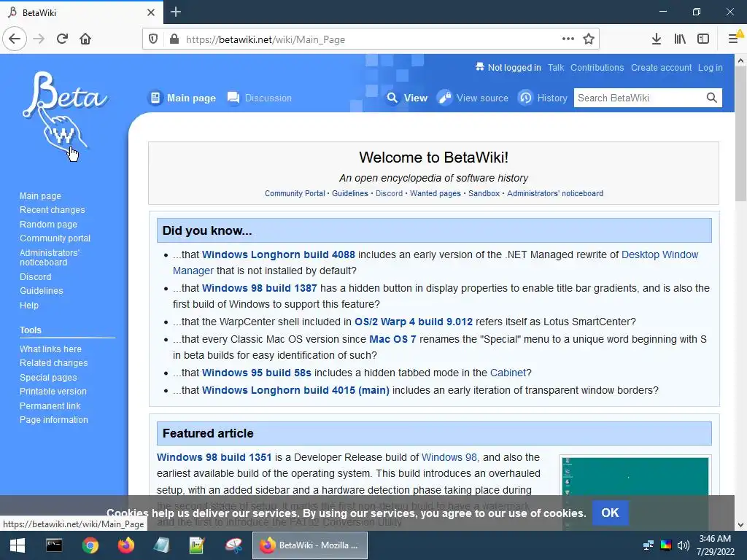The height and width of the screenshot is (560, 747).
Task: Open Special pages sidebar link
Action: [48, 378]
